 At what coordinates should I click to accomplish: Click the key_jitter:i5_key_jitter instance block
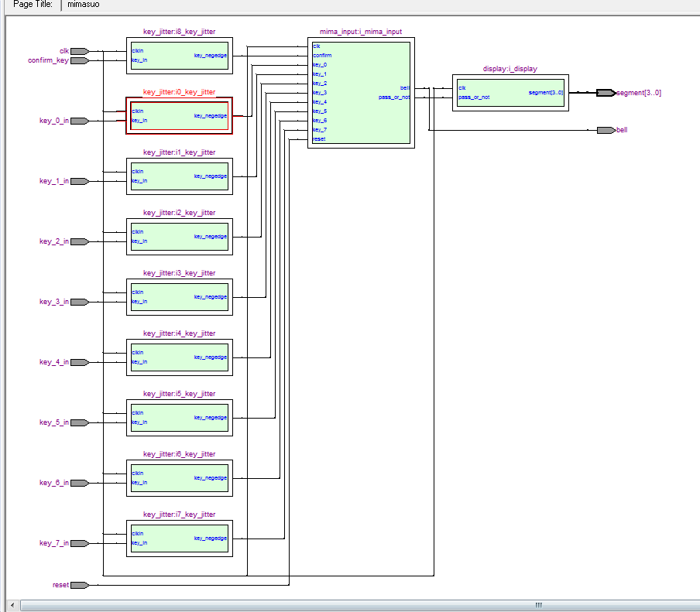[179, 418]
